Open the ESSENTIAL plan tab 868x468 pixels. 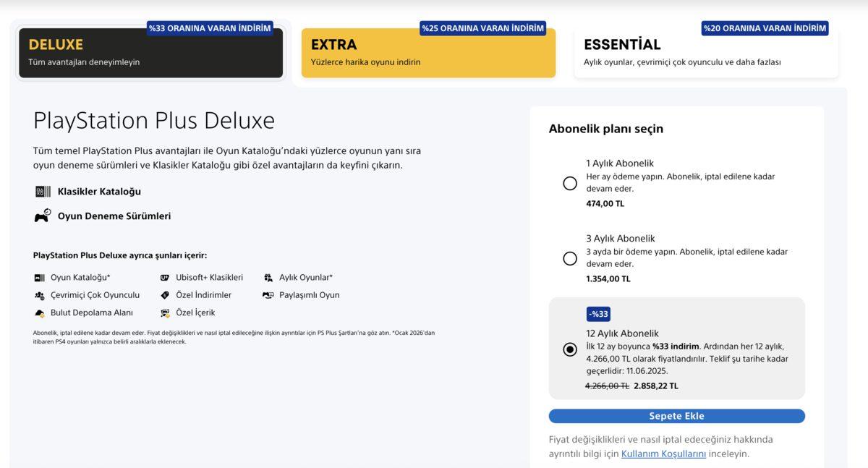[705, 52]
